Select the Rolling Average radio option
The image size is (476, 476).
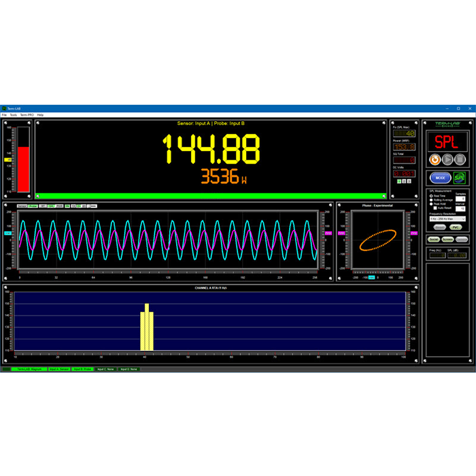tap(431, 199)
